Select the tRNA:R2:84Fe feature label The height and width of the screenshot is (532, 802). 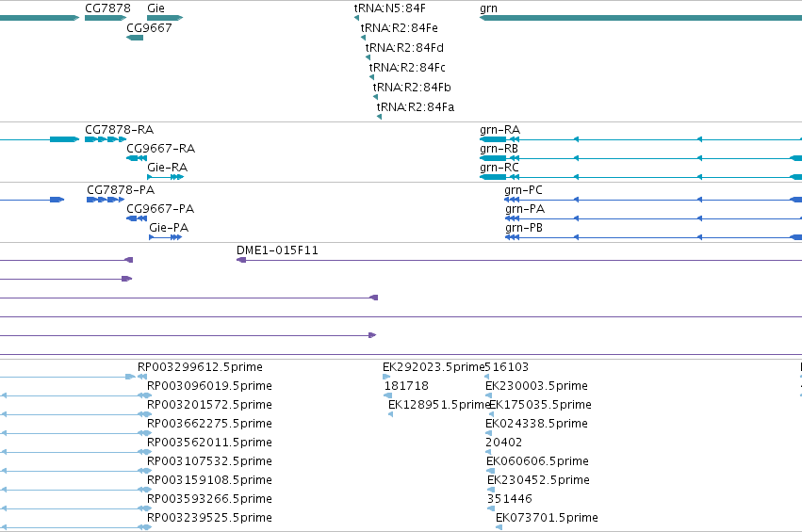tap(399, 27)
